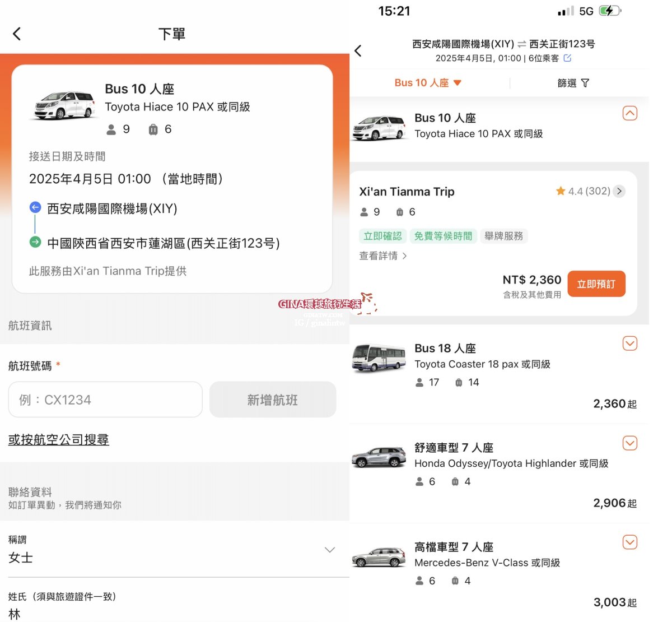Focus the 航班號碼 flight number field
This screenshot has width=672, height=622.
(x=105, y=400)
